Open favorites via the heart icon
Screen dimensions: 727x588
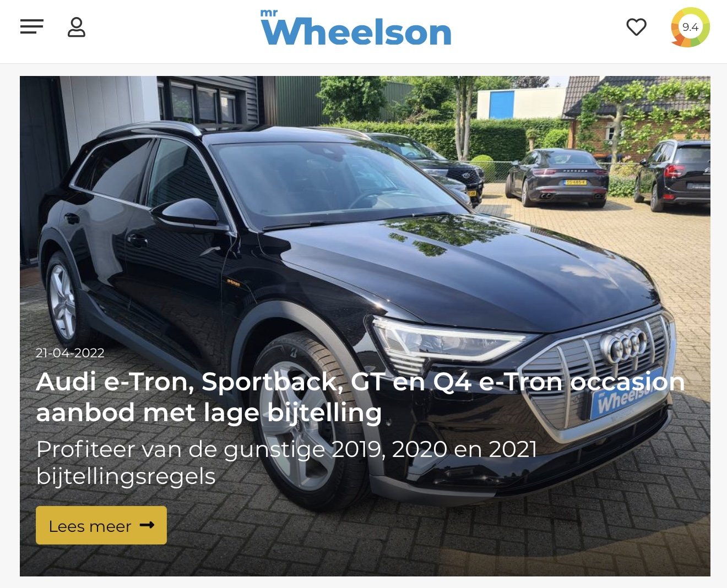pos(636,27)
